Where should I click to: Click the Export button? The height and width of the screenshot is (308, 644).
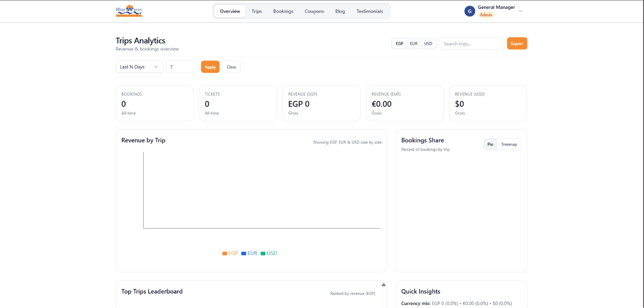(517, 44)
